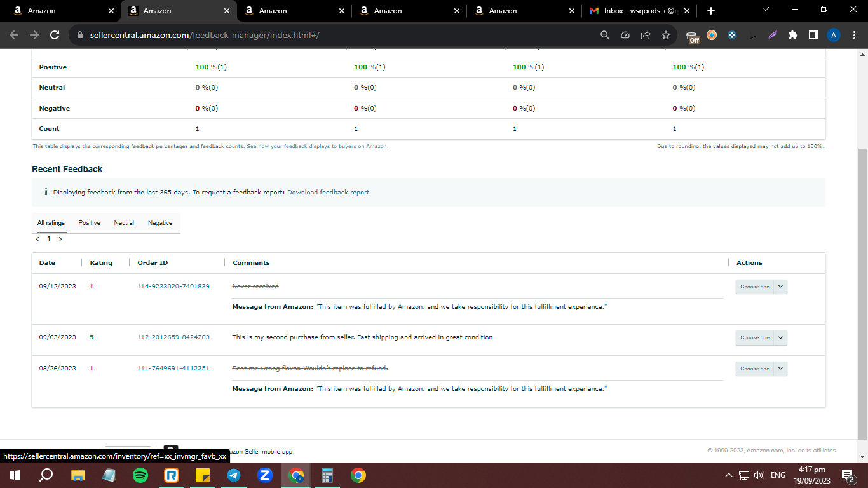The width and height of the screenshot is (868, 488).
Task: Click the orange circle extension icon
Action: [712, 35]
